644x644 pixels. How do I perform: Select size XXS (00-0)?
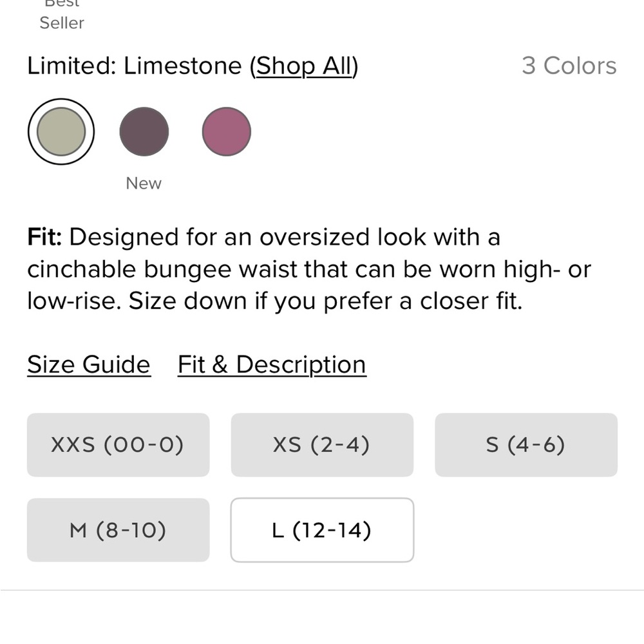(x=118, y=445)
